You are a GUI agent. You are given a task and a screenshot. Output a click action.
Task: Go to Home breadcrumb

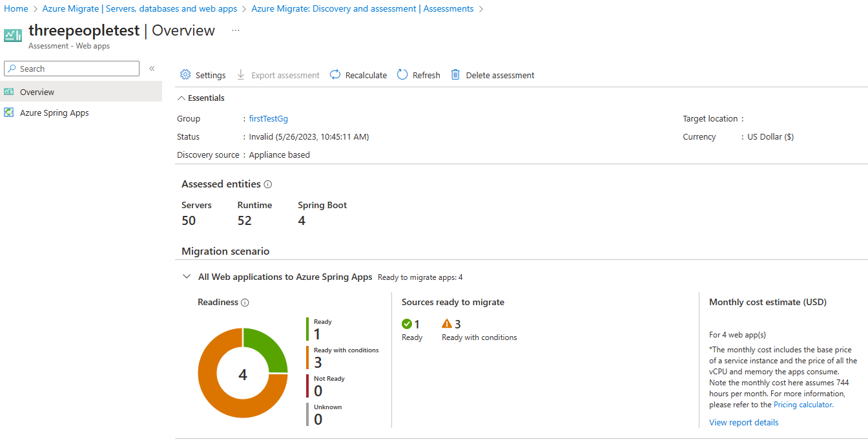(16, 8)
